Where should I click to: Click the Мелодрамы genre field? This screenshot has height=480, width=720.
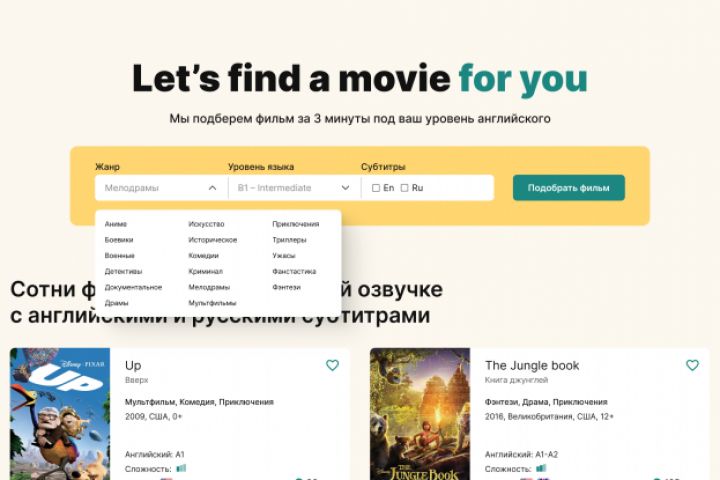pos(161,188)
